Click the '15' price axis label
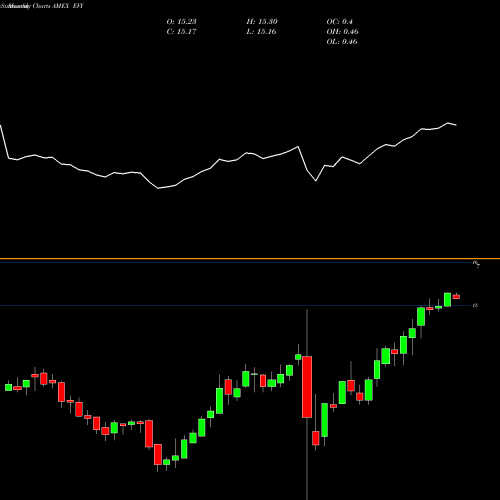 coord(476,305)
